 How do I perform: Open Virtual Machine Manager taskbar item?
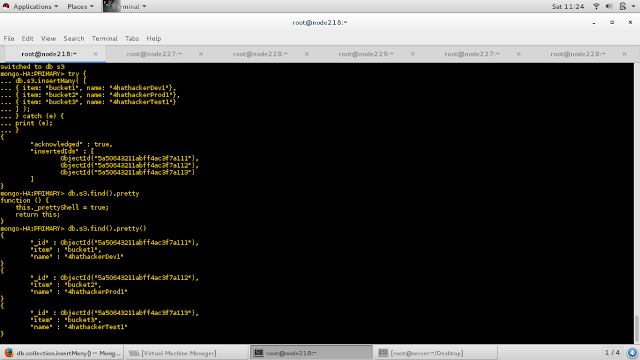pyautogui.click(x=186, y=353)
